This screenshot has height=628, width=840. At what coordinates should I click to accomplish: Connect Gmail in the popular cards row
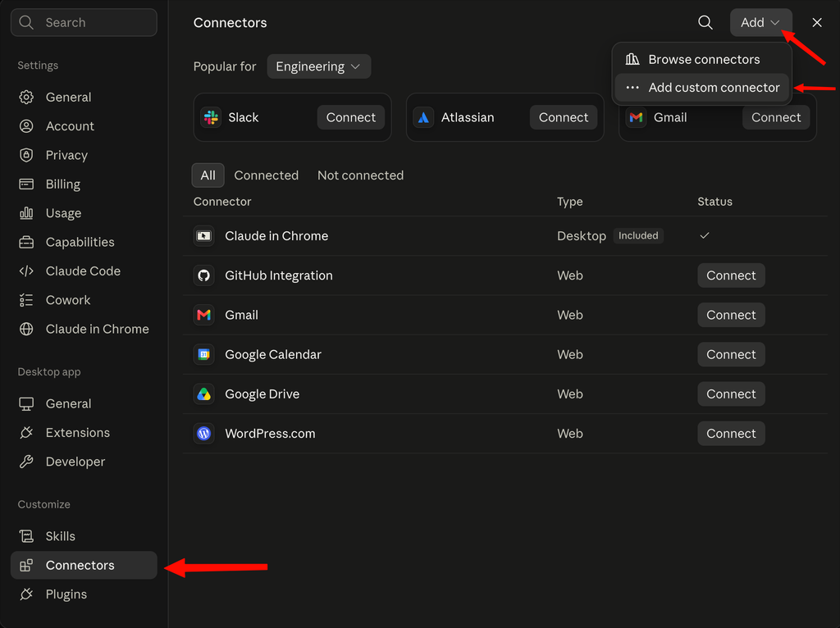coord(776,117)
